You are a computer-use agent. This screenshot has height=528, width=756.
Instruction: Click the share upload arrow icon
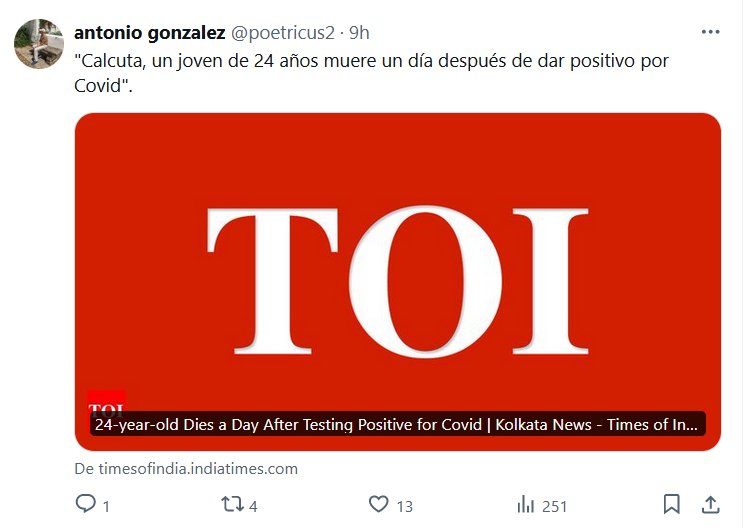(x=710, y=504)
